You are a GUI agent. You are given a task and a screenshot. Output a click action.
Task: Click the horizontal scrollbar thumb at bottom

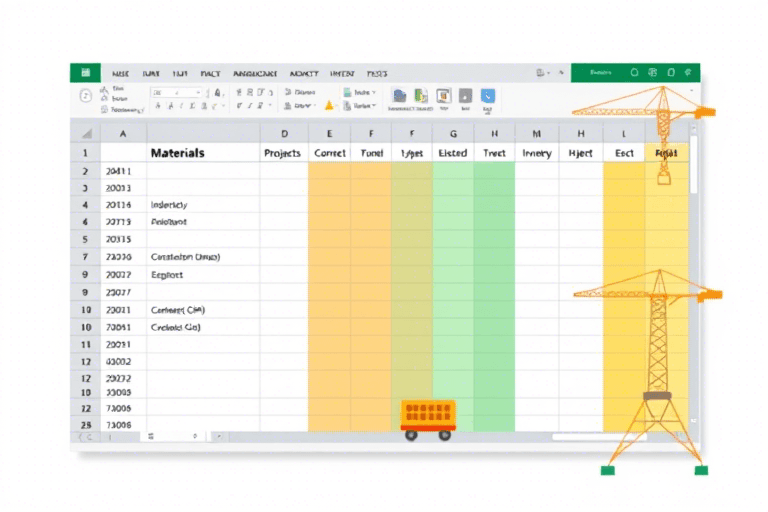tap(600, 437)
